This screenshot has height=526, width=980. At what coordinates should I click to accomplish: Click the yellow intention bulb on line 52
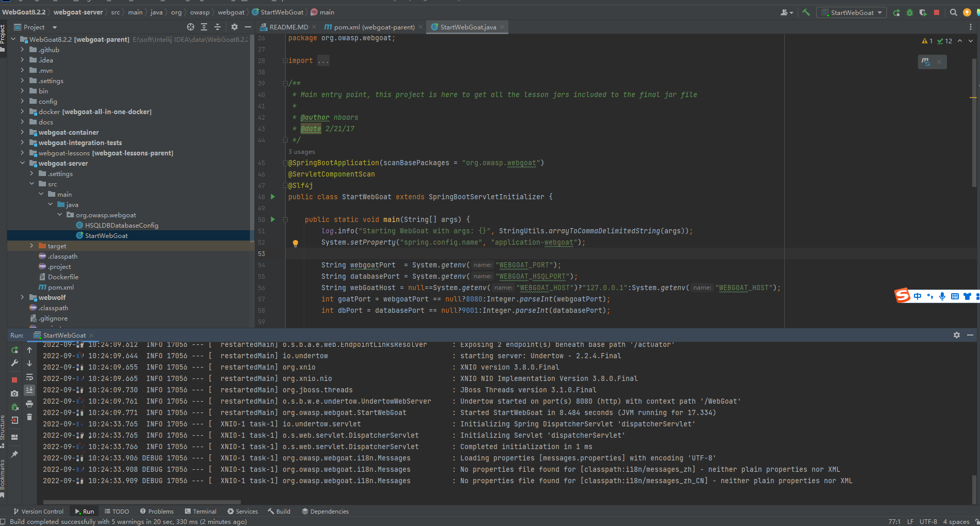(x=295, y=243)
